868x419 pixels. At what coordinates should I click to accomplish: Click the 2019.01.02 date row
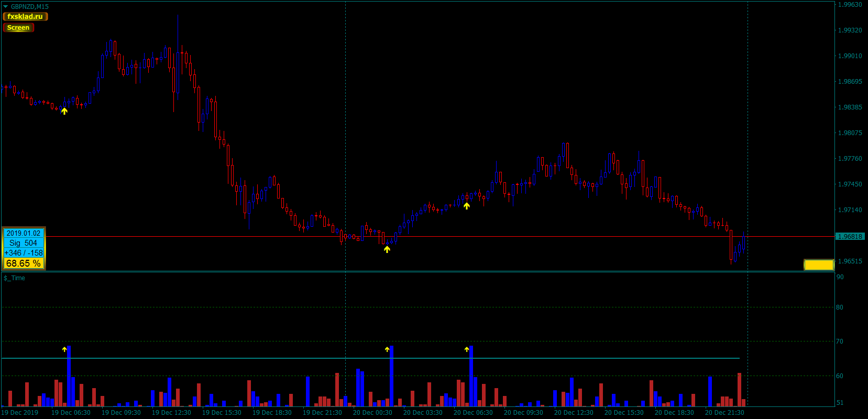click(x=24, y=233)
